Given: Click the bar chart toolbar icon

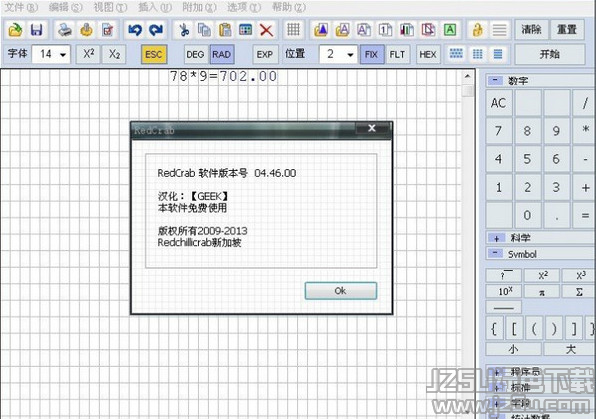Looking at the screenshot, I should tap(407, 30).
